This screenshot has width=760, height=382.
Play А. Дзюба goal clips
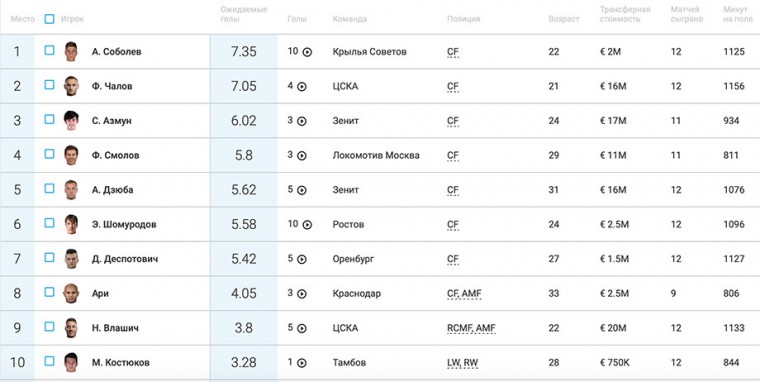(301, 190)
